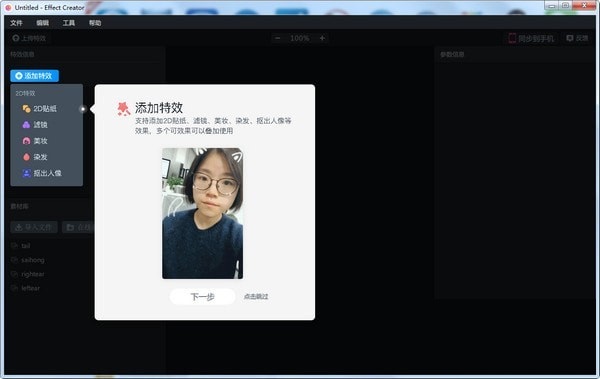Click the 素材库 panel header
This screenshot has width=600, height=379.
pos(20,206)
